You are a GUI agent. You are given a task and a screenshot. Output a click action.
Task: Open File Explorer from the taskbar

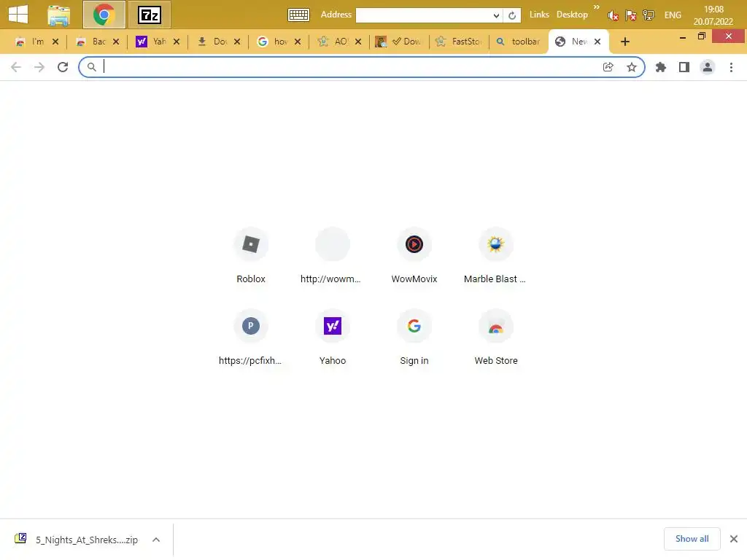58,15
